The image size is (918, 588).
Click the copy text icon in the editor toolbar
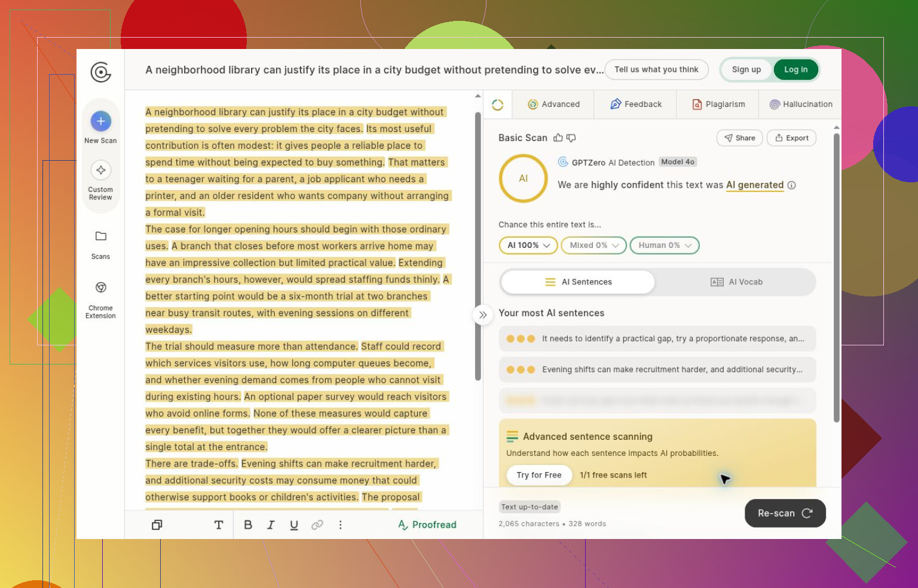coord(157,525)
